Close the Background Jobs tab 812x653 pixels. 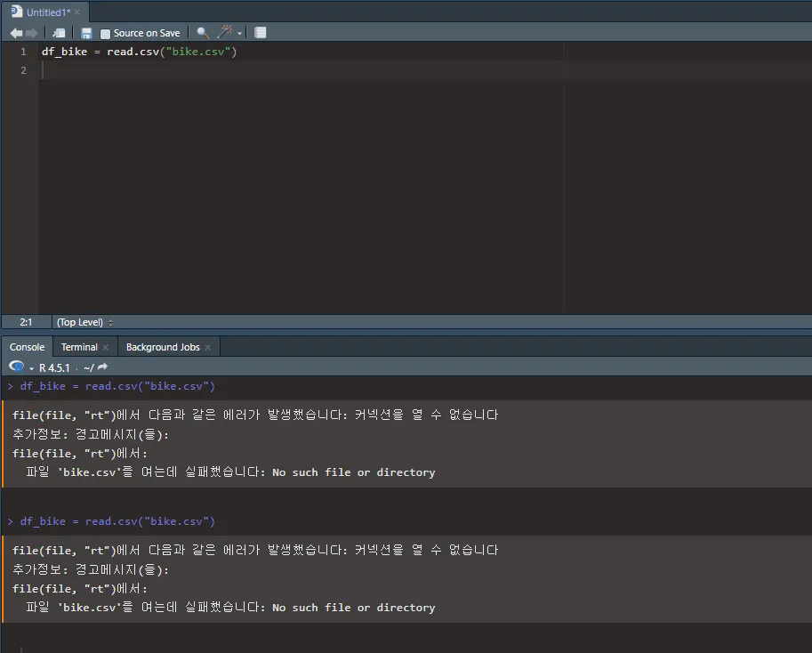tap(207, 348)
